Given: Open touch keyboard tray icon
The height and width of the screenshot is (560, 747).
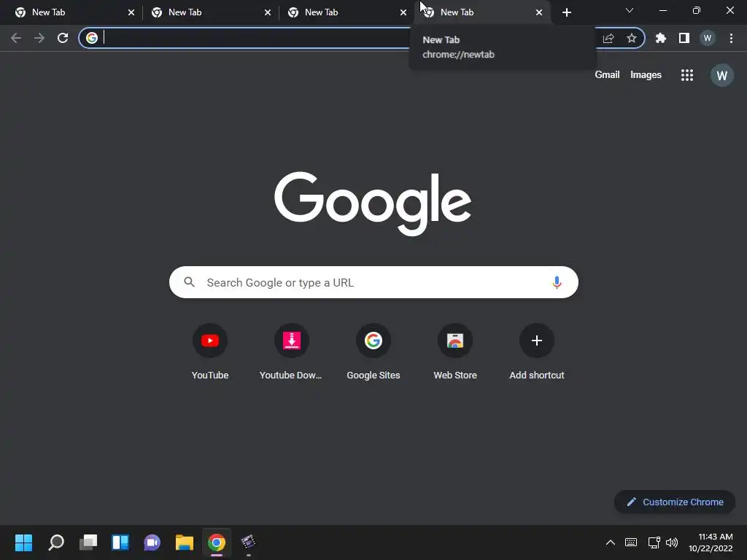Looking at the screenshot, I should click(x=631, y=542).
